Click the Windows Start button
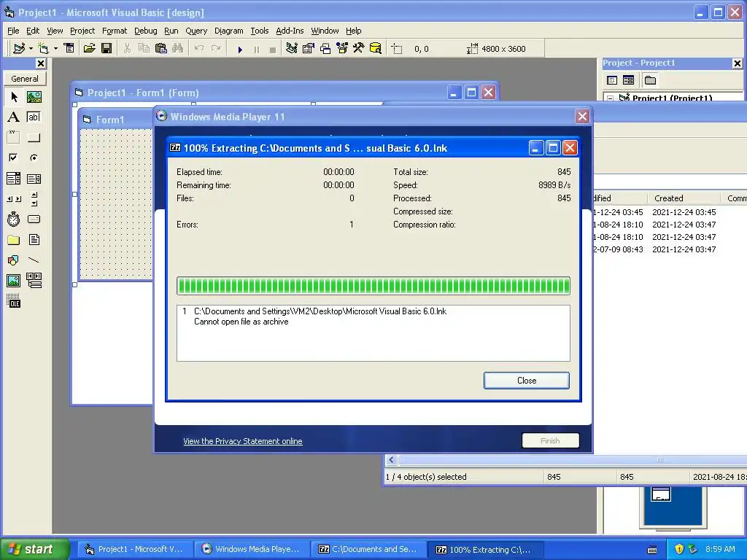The width and height of the screenshot is (747, 560). pos(34,549)
